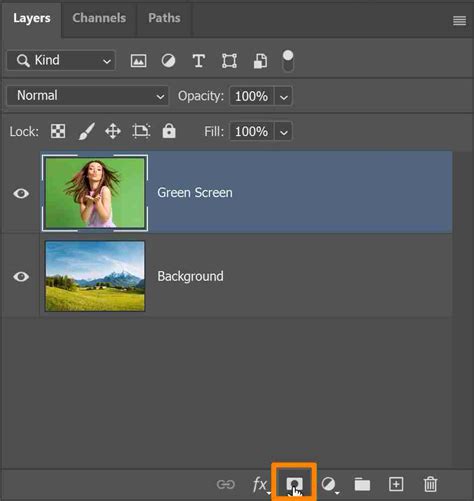Viewport: 474px width, 501px height.
Task: Open the Opacity slider dropdown arrow
Action: pyautogui.click(x=284, y=96)
